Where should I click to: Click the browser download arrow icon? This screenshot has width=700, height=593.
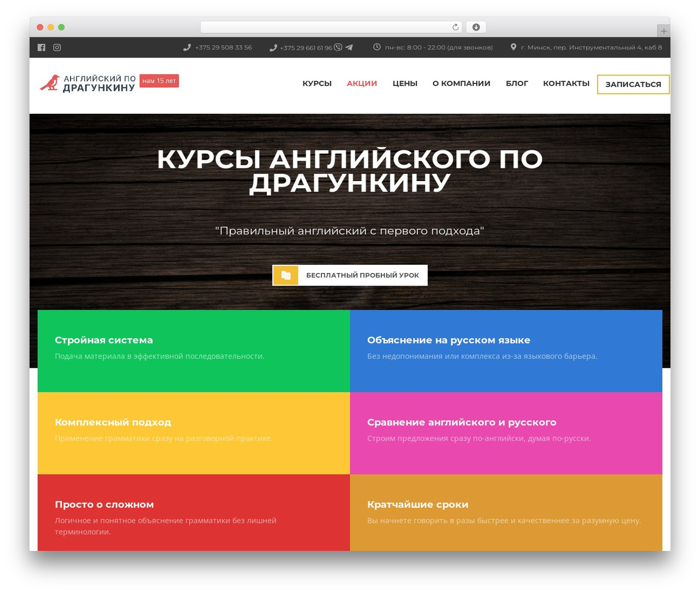coord(476,27)
